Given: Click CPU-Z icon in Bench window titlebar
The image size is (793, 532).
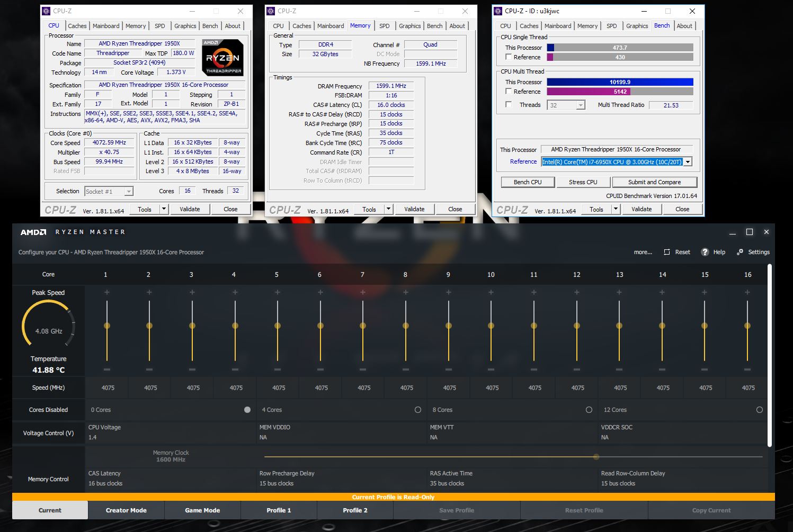Looking at the screenshot, I should click(x=498, y=11).
